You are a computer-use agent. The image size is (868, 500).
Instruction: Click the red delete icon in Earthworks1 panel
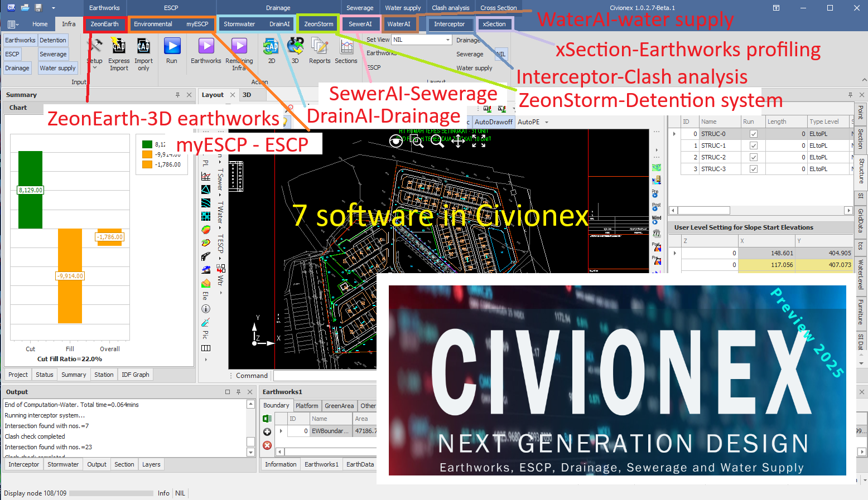[267, 445]
